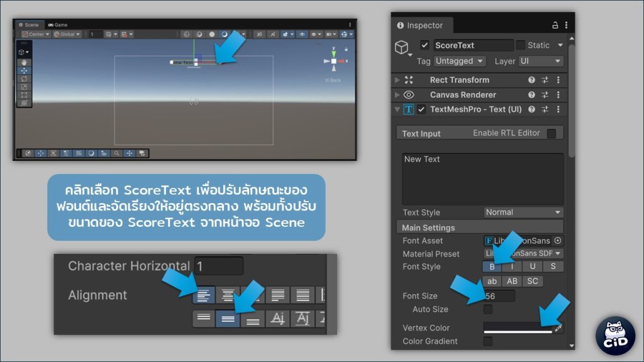
Task: Open Rect Transform preset settings icon
Action: coord(545,80)
